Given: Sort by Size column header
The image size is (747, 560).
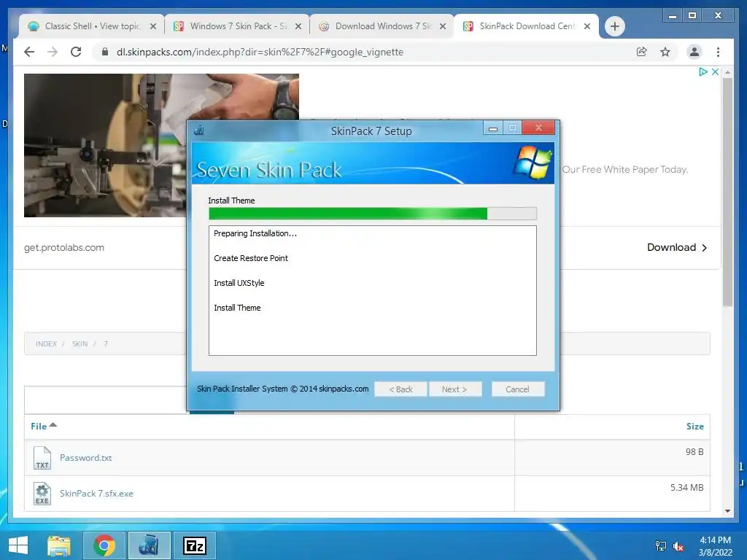Looking at the screenshot, I should click(694, 426).
